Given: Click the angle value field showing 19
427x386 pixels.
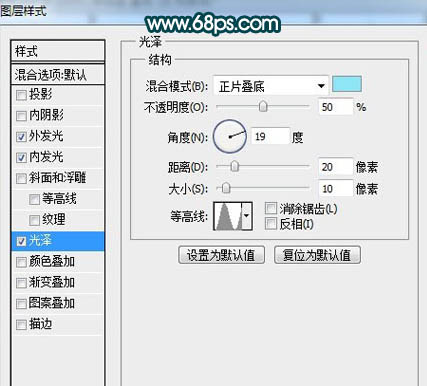Looking at the screenshot, I should point(270,136).
